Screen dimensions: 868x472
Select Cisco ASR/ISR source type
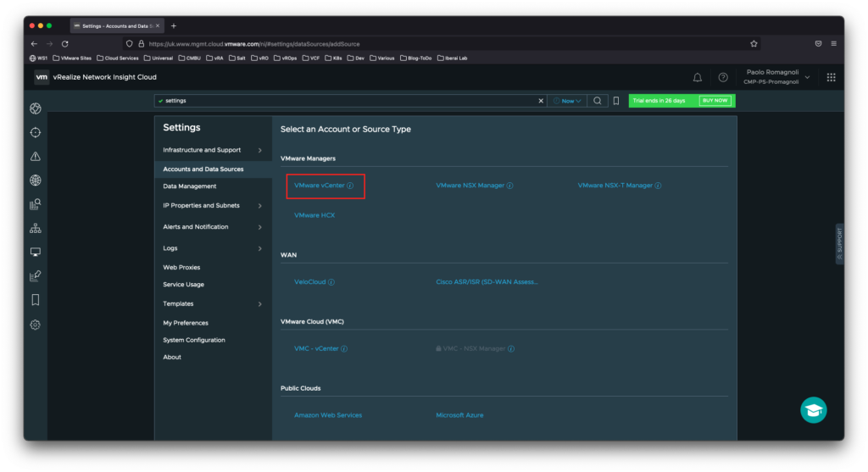tap(487, 282)
